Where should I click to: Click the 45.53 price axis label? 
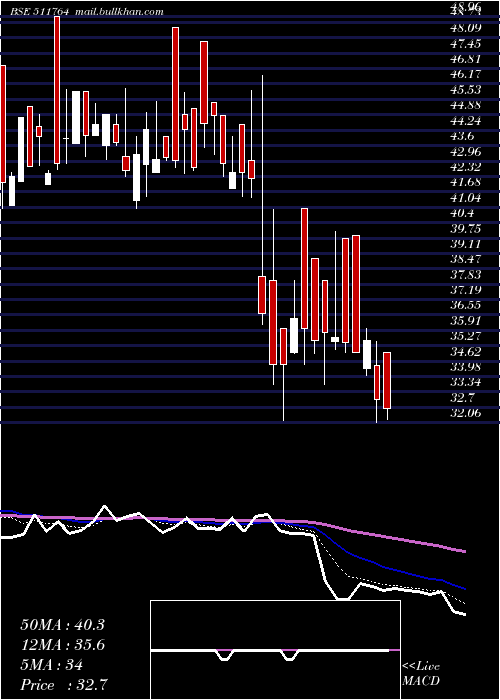466,90
